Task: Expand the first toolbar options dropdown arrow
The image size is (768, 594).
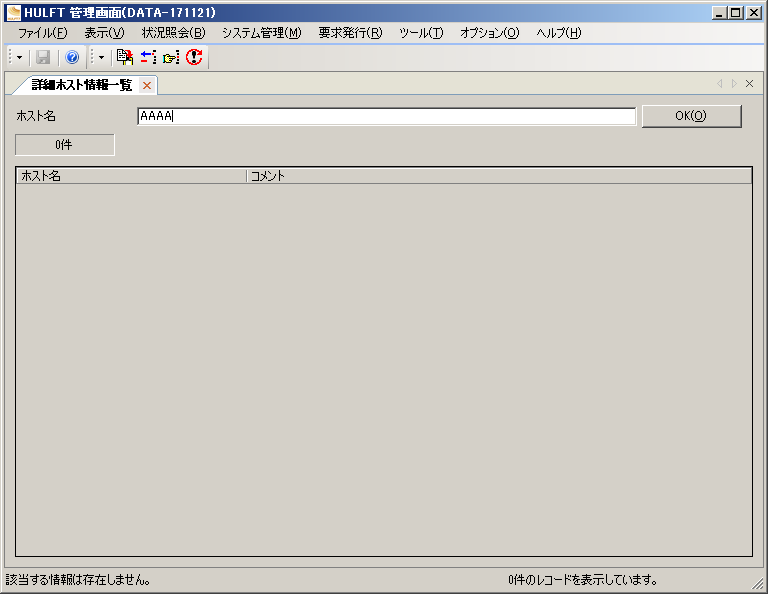Action: coord(19,58)
